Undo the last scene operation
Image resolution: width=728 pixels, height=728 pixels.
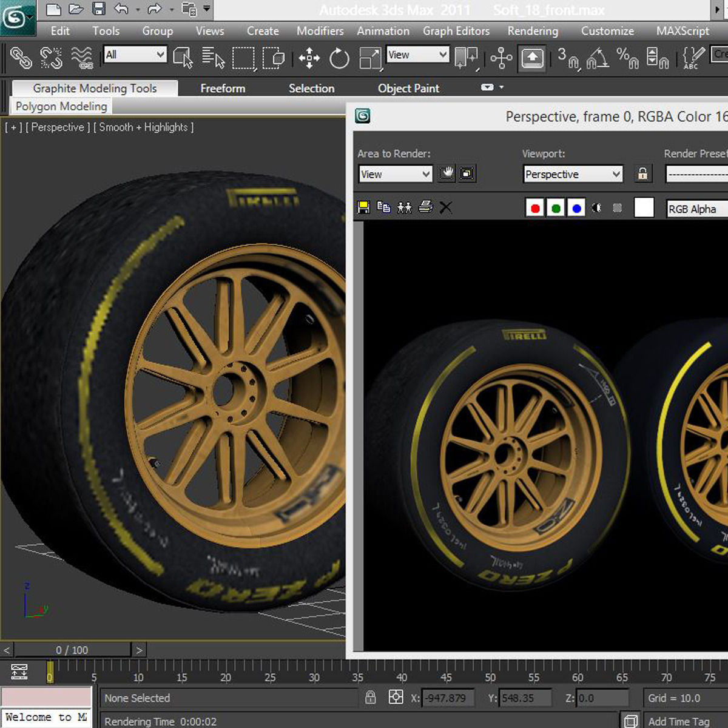tap(121, 9)
